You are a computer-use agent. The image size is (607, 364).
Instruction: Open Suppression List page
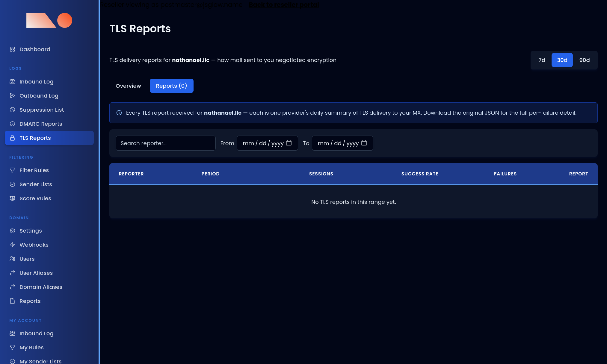tap(49, 110)
